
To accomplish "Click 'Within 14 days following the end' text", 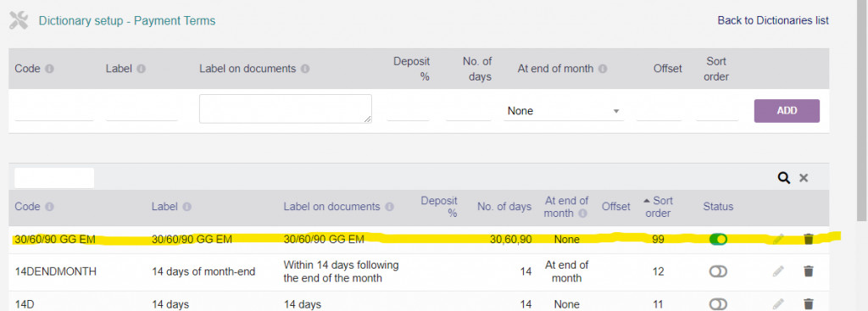I will pyautogui.click(x=341, y=271).
